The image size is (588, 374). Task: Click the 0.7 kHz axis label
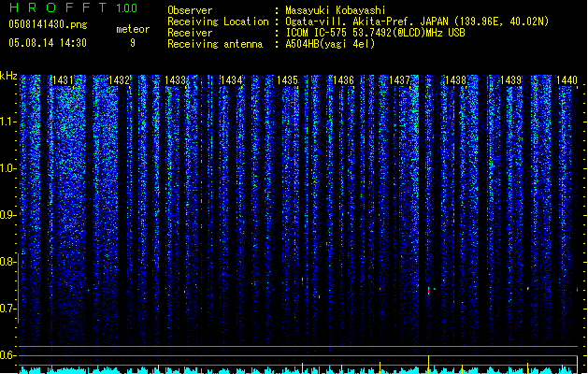coord(7,309)
